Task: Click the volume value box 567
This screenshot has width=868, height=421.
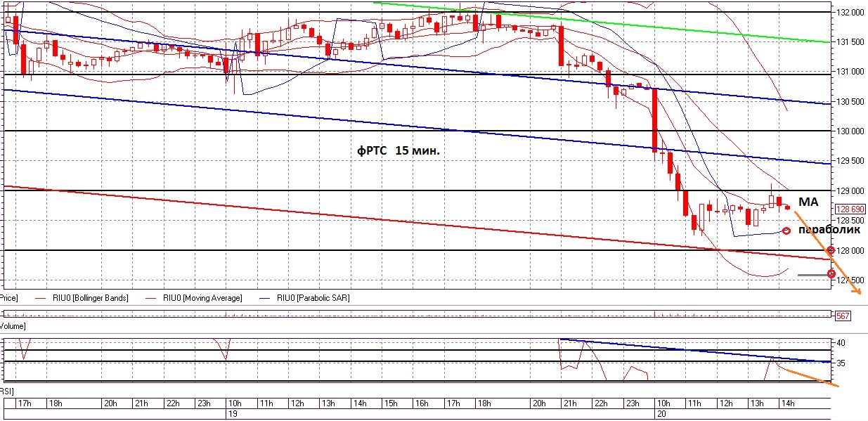Action: pos(843,316)
